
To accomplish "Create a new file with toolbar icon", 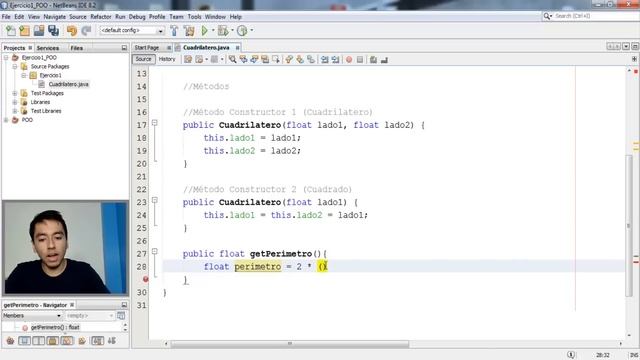I will click(x=11, y=31).
